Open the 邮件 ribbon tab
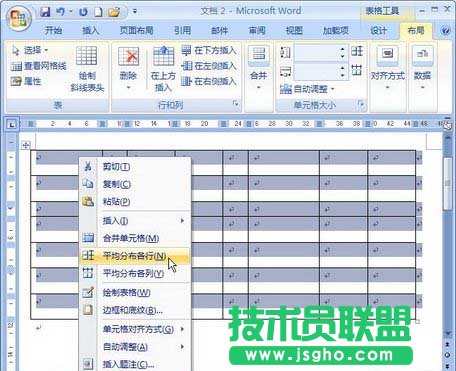This screenshot has width=456, height=371. pyautogui.click(x=219, y=31)
